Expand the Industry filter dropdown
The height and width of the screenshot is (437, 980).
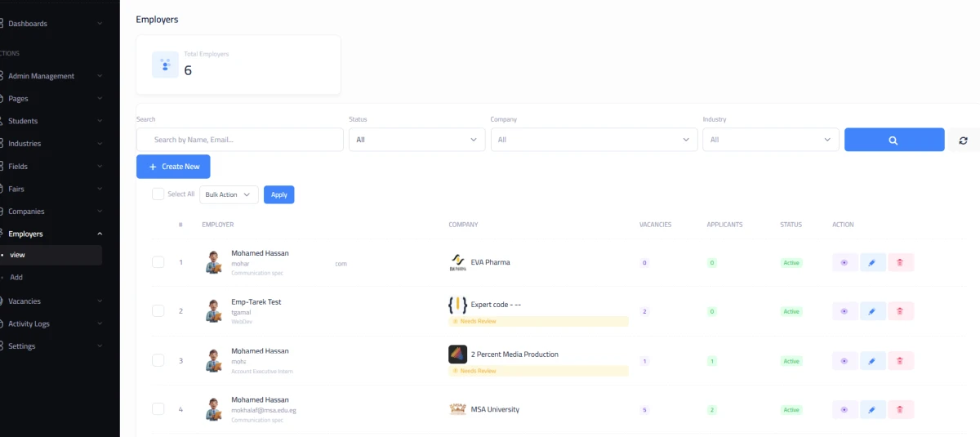point(770,140)
